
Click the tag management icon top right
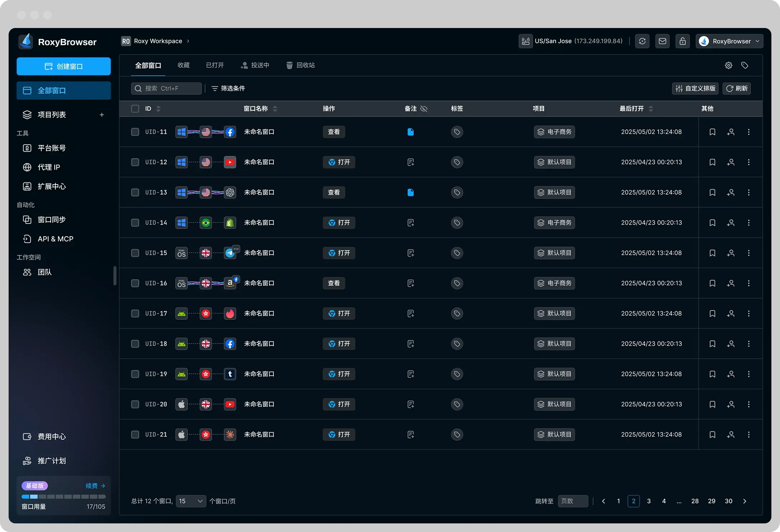(x=745, y=65)
